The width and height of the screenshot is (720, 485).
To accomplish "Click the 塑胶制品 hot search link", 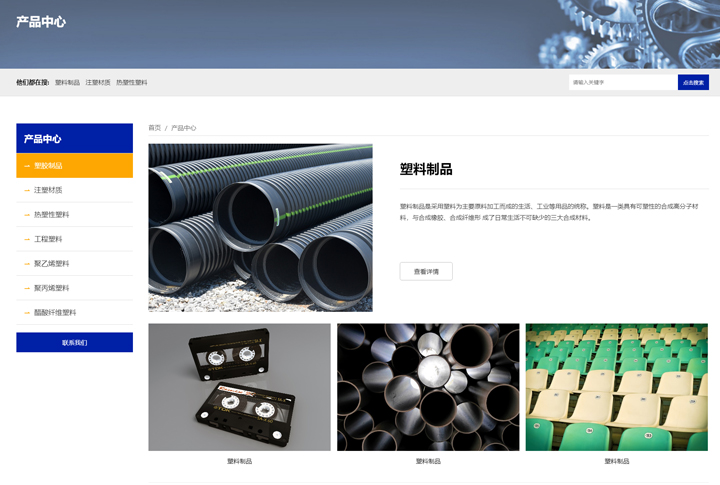I will (x=67, y=82).
